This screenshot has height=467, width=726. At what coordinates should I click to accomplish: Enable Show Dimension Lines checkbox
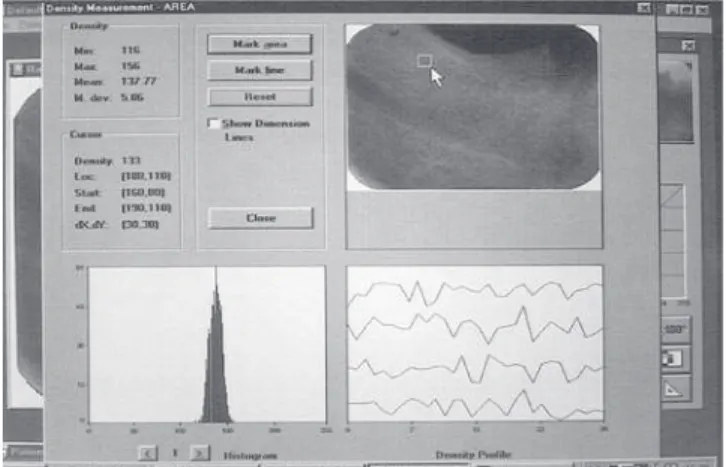[213, 124]
